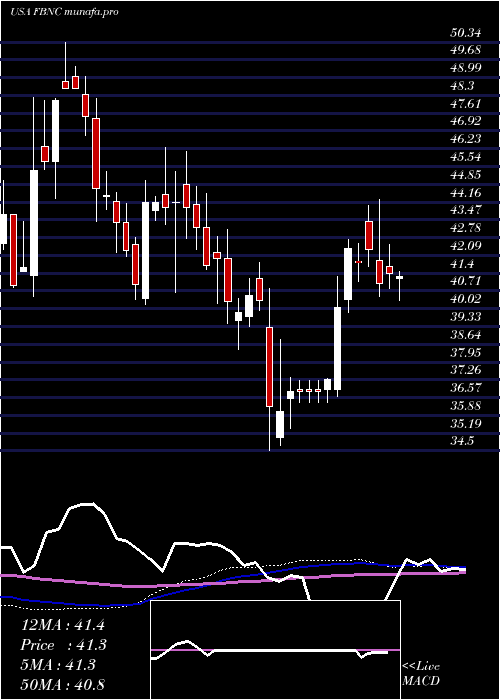Click the Live MACD inset chart
This screenshot has height=700, width=500.
click(x=275, y=650)
